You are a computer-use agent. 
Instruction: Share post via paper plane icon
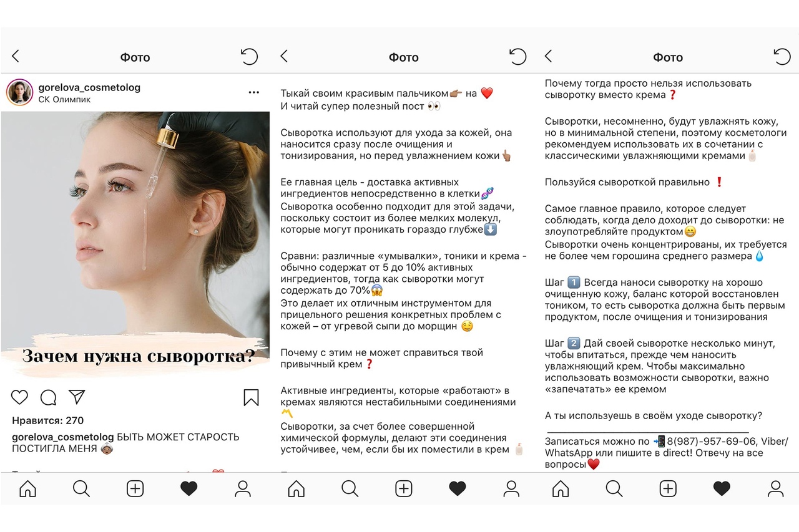(x=77, y=397)
